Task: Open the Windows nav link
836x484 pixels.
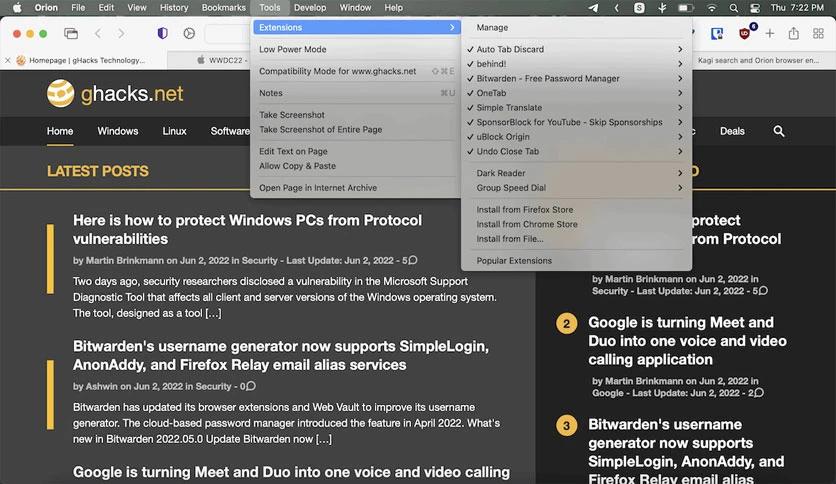Action: click(x=117, y=131)
